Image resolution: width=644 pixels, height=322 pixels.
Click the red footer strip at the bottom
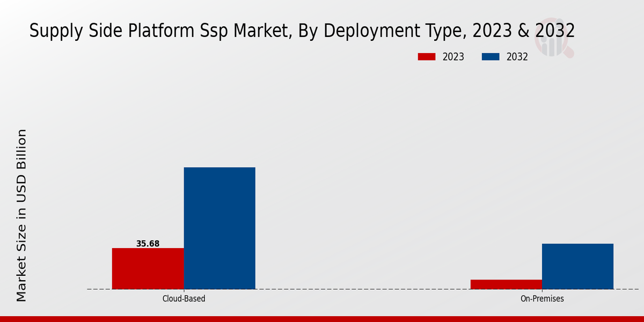[x=322, y=319]
